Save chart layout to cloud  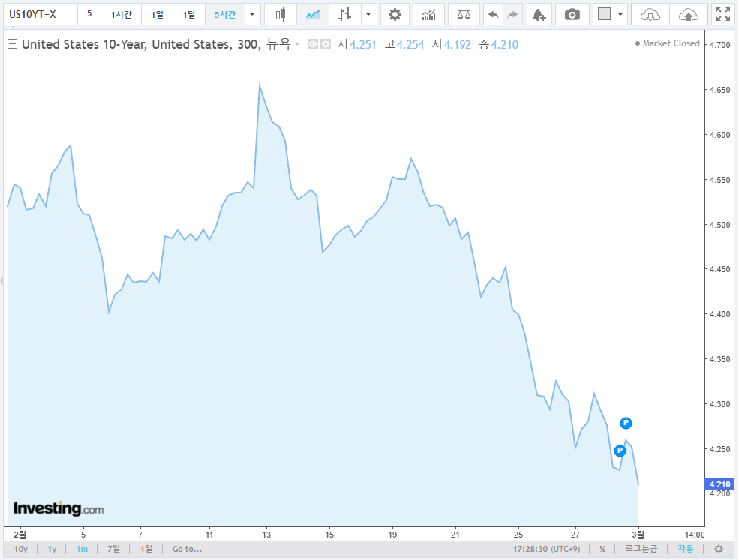[689, 14]
